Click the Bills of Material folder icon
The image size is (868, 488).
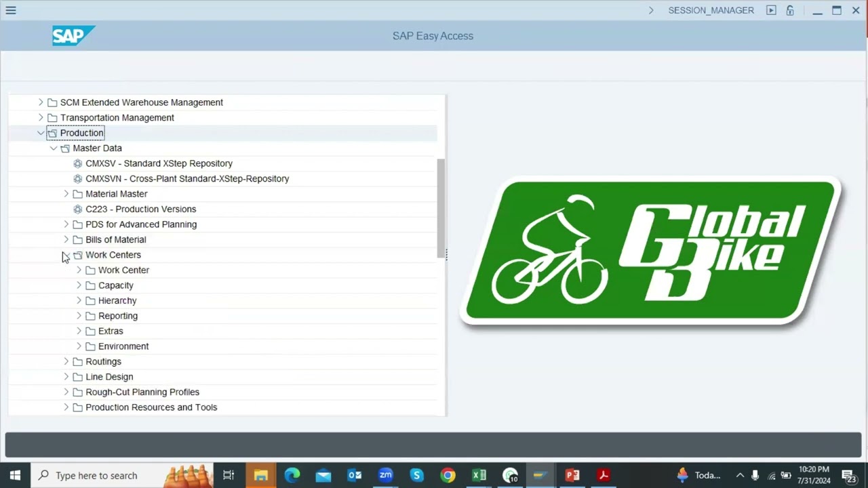coord(77,239)
